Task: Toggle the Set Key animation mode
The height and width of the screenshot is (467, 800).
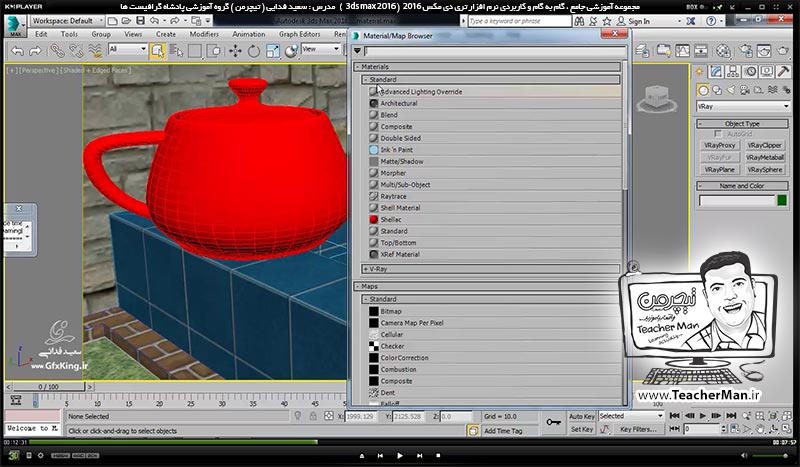Action: tap(582, 429)
